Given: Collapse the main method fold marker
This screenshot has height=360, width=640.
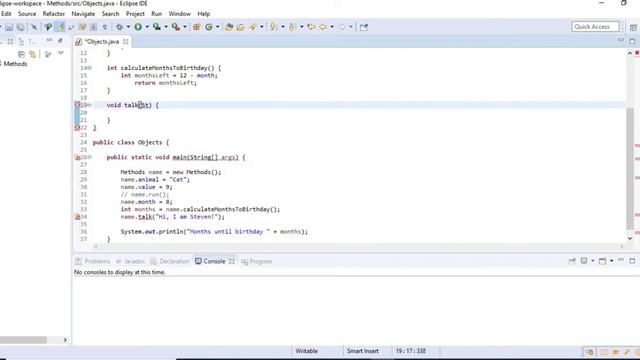Looking at the screenshot, I should point(90,157).
